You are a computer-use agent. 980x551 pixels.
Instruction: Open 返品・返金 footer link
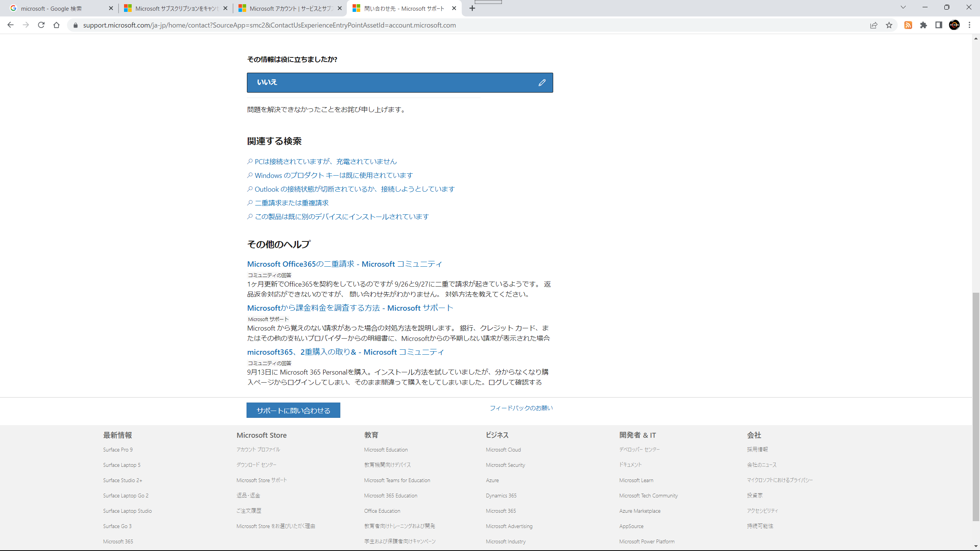click(x=248, y=496)
